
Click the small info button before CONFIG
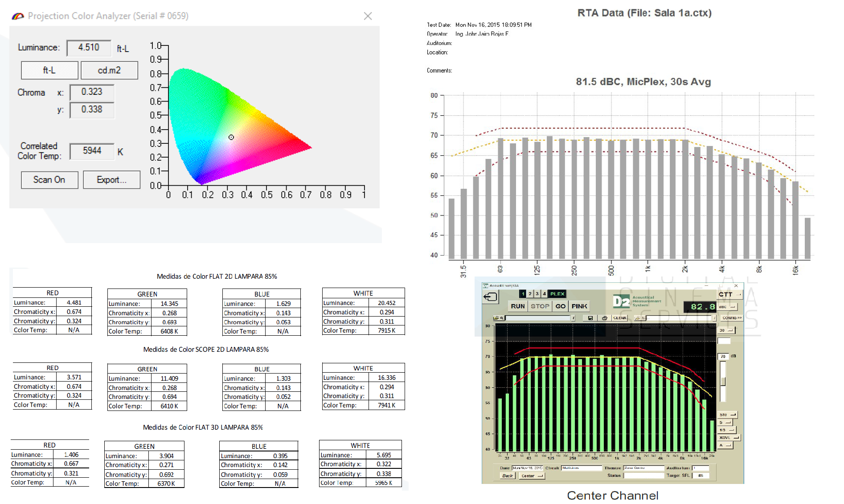tap(714, 318)
